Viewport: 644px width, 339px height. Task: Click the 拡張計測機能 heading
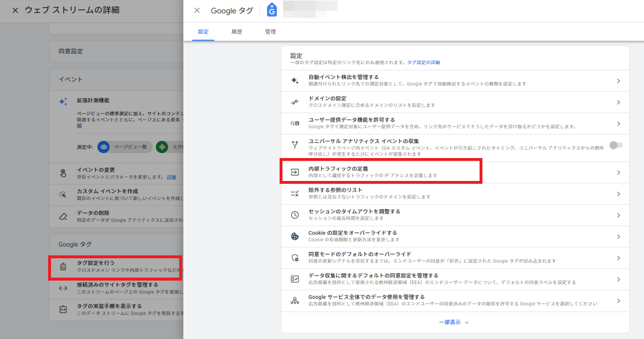click(x=93, y=100)
